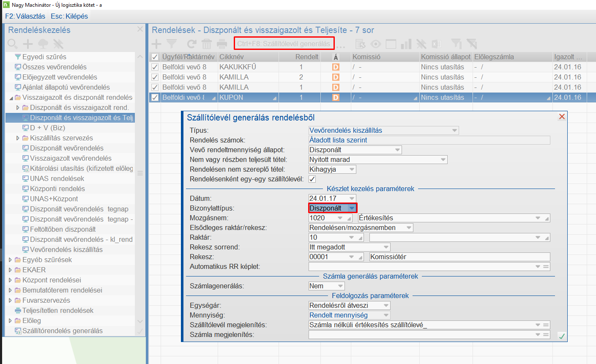The height and width of the screenshot is (364, 596).
Task: Open the Mennyiség dropdown
Action: tap(386, 315)
